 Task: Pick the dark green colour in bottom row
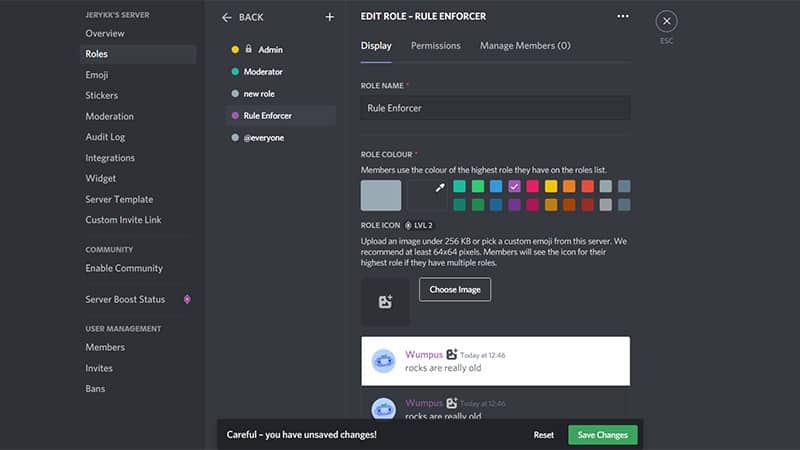click(478, 205)
